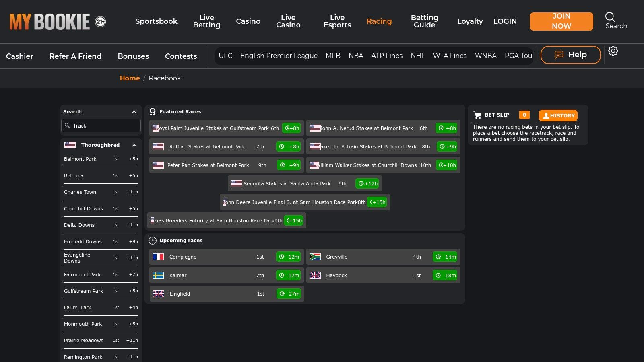Open the Loyalty page
644x362 pixels.
tap(470, 21)
